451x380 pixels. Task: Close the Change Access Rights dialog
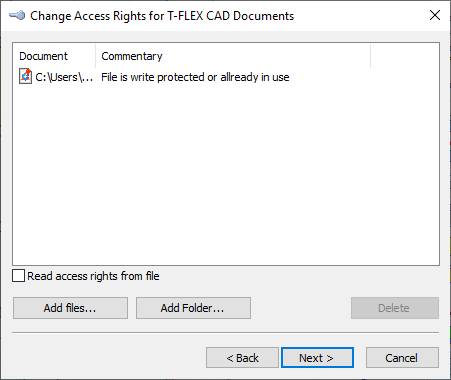click(435, 15)
